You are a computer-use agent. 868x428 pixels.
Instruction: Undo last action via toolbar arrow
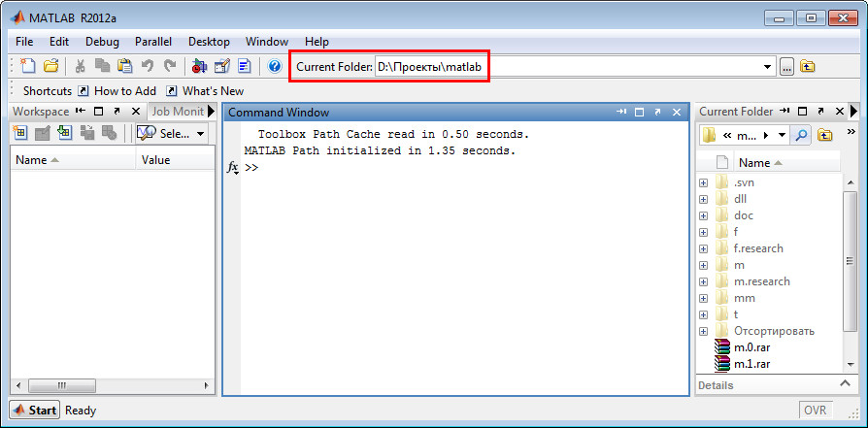148,66
